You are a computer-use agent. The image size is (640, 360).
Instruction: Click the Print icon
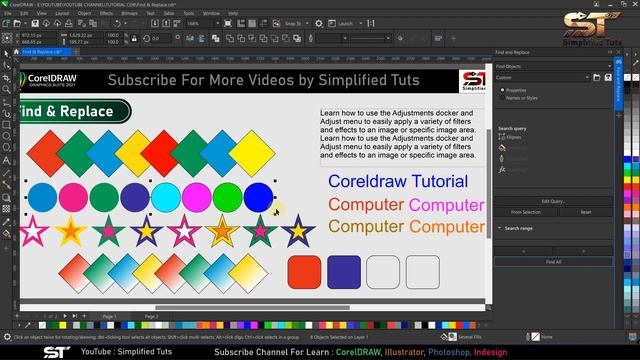pos(69,23)
